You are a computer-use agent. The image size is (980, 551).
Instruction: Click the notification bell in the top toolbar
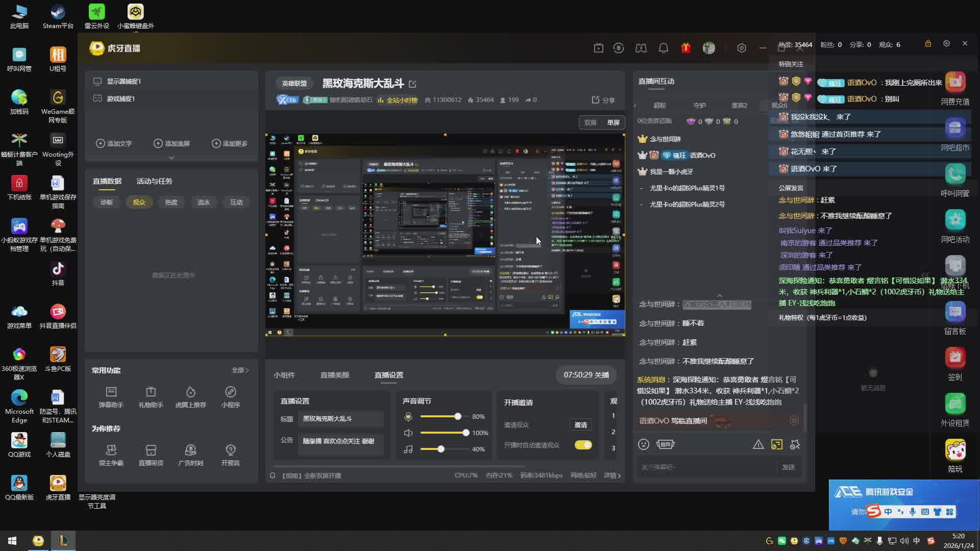tap(663, 47)
